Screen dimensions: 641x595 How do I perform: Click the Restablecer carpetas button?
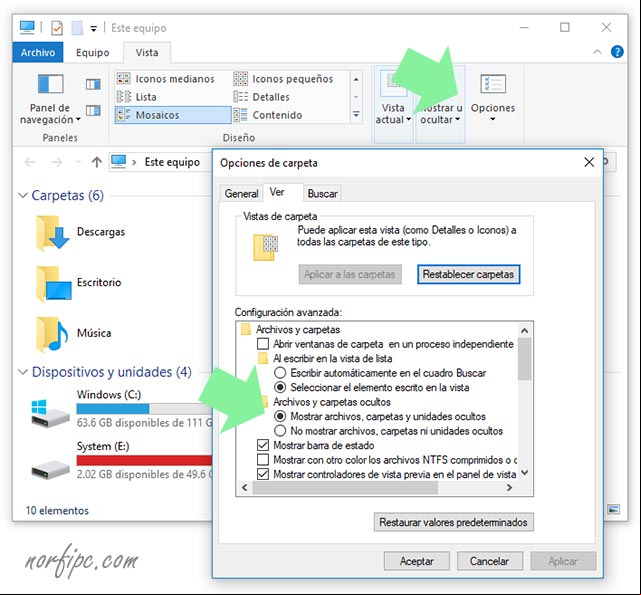468,274
